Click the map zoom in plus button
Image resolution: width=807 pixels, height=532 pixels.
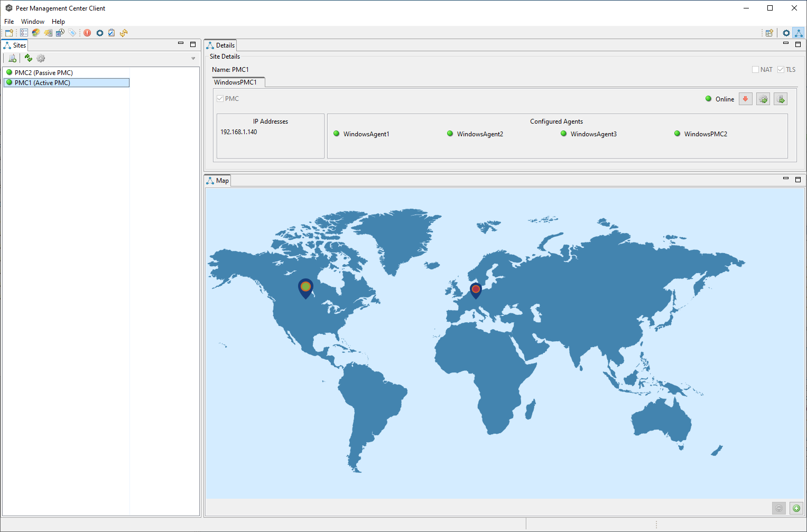pyautogui.click(x=796, y=508)
